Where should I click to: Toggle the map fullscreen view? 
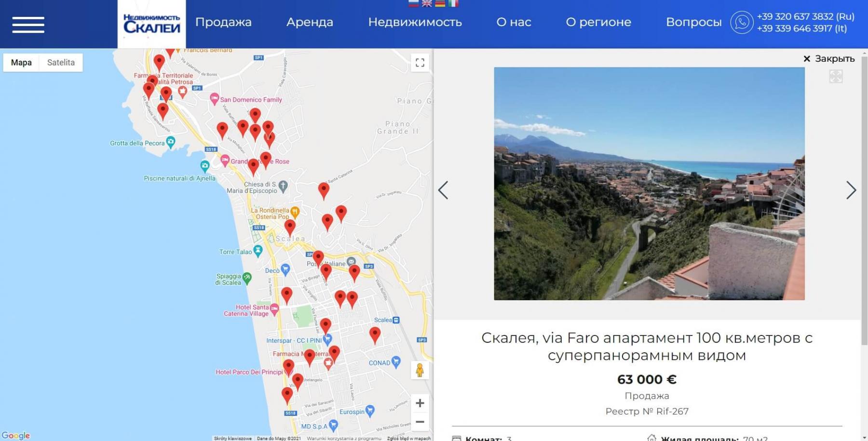pyautogui.click(x=420, y=63)
